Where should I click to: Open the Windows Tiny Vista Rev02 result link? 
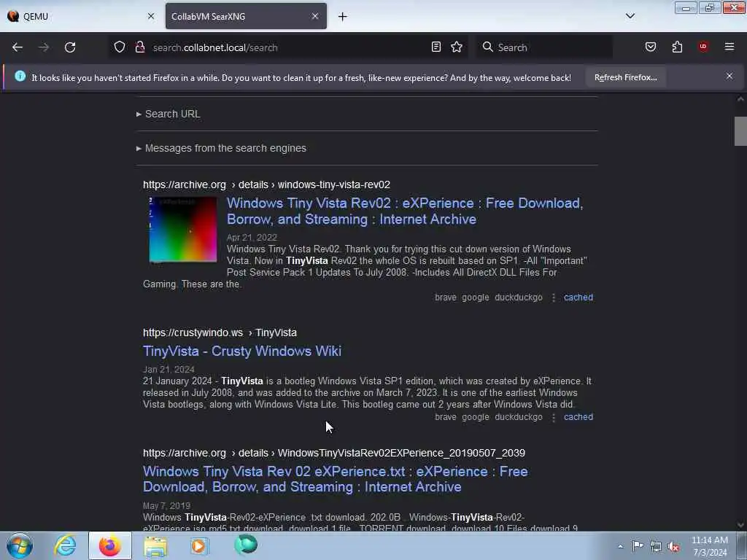[404, 211]
